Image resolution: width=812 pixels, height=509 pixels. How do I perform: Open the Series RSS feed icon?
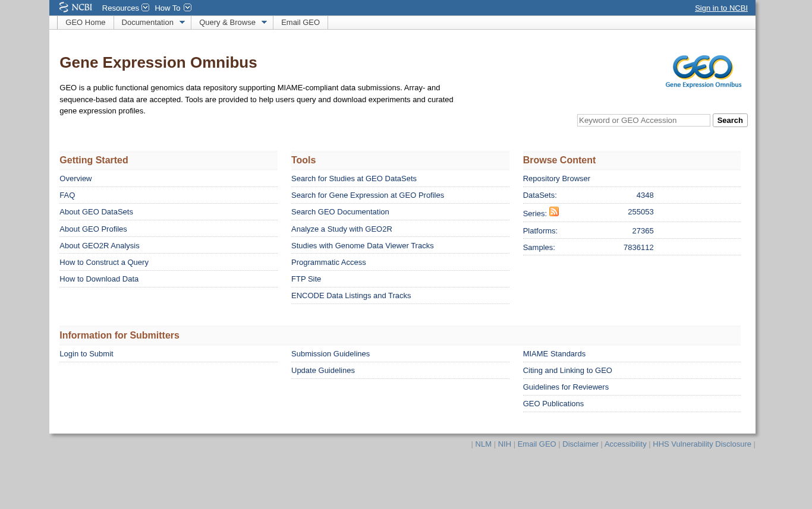point(554,211)
